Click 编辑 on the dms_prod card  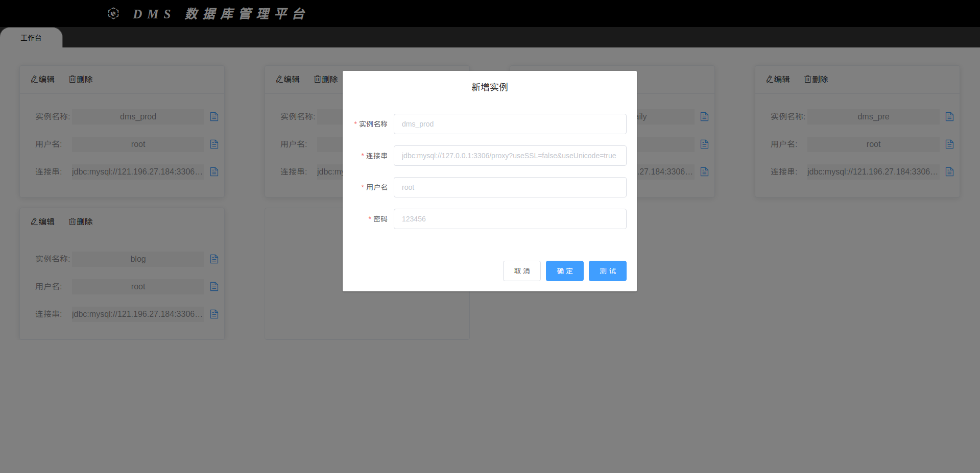coord(42,79)
